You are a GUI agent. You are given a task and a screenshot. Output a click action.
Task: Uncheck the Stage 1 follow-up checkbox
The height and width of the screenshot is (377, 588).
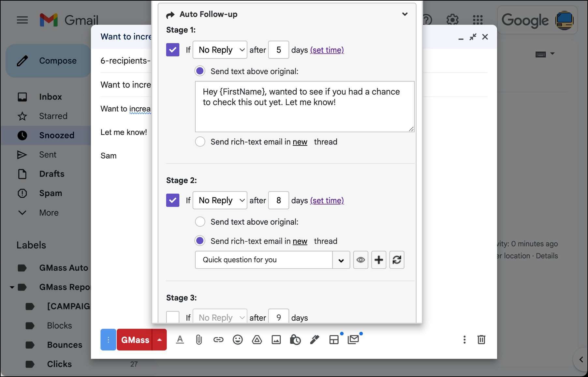pos(173,50)
